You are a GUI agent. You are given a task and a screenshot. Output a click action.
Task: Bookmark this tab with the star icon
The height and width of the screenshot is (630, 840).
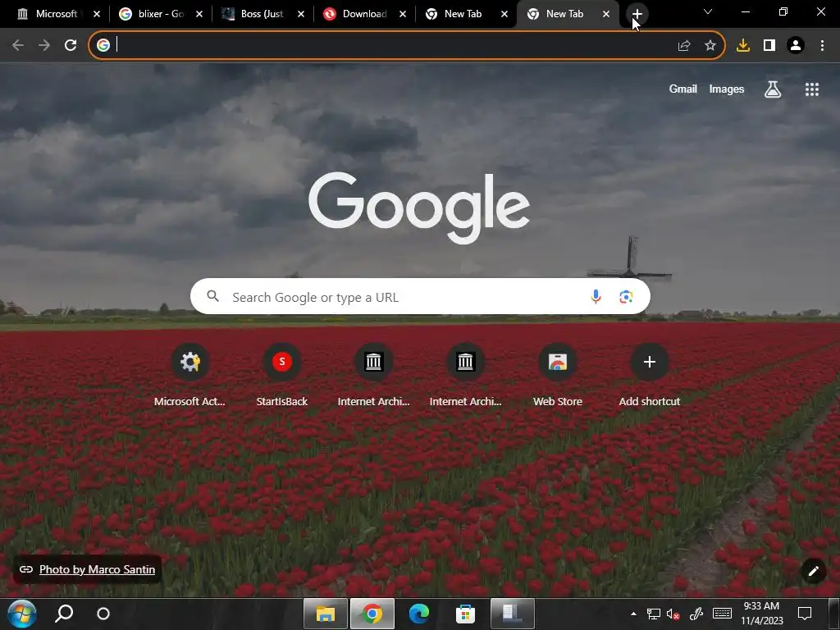(710, 46)
